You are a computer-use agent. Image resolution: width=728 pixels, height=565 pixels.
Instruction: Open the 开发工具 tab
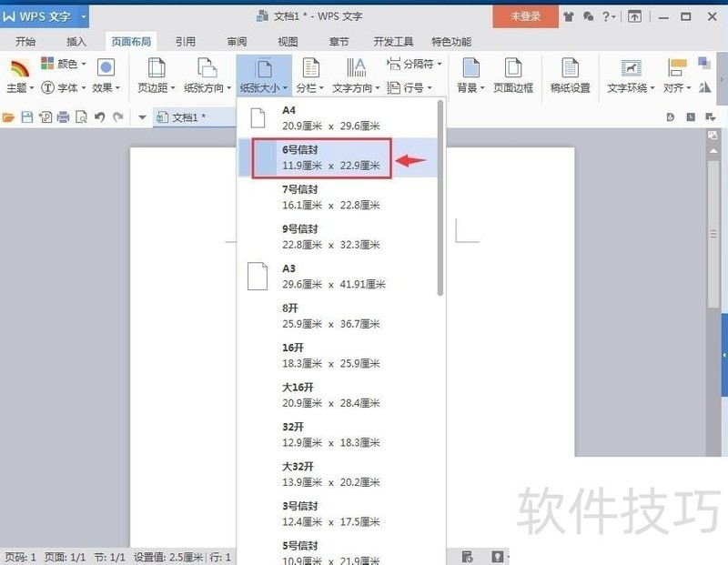(x=393, y=42)
